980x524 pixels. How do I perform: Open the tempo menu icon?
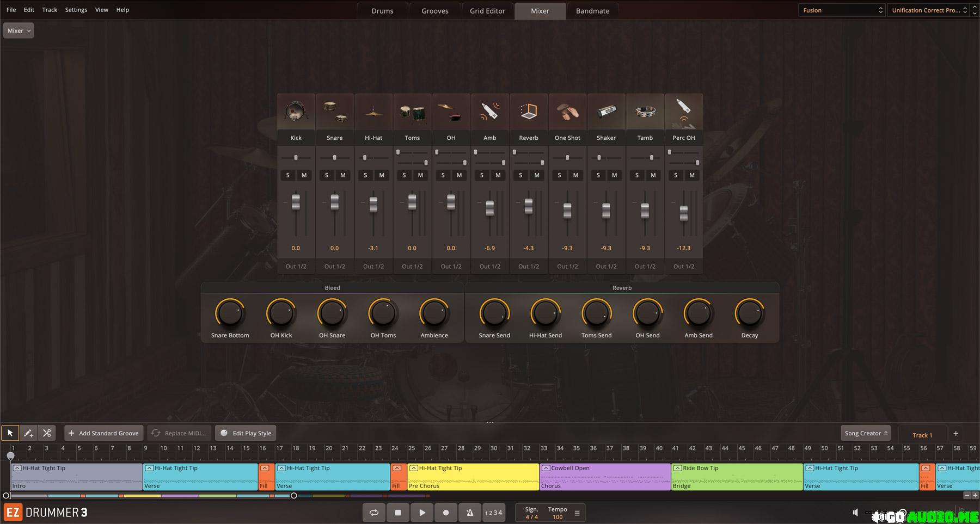pos(577,513)
